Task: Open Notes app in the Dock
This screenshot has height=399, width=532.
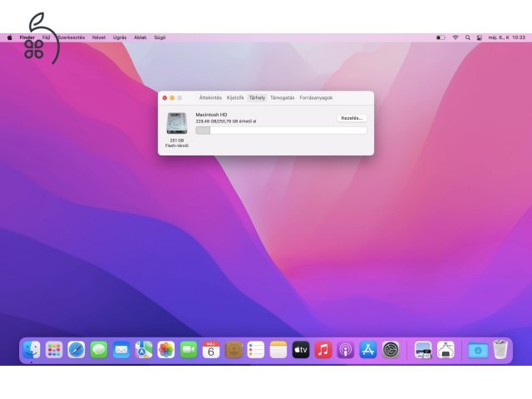Action: [x=278, y=350]
